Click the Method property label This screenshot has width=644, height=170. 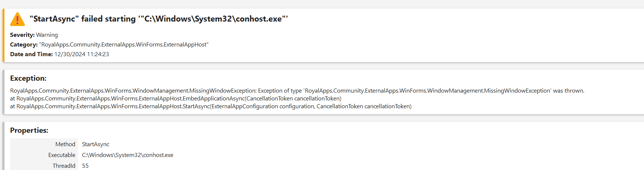tap(65, 144)
